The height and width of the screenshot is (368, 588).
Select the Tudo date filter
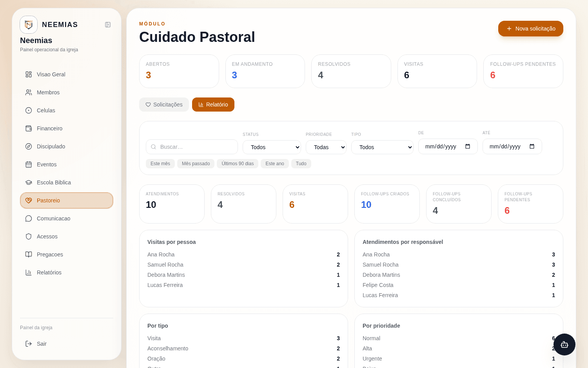tap(301, 164)
